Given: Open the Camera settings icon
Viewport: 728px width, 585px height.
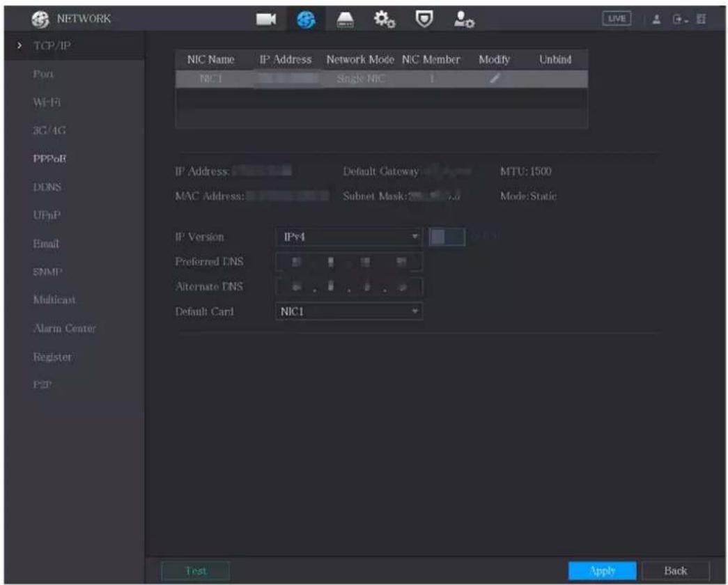Looking at the screenshot, I should [266, 19].
